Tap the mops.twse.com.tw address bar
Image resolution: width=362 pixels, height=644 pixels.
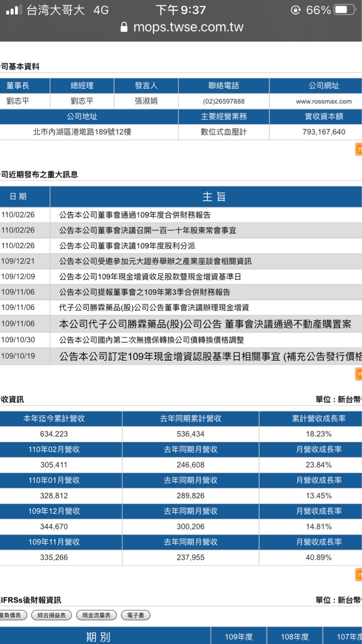click(x=188, y=27)
